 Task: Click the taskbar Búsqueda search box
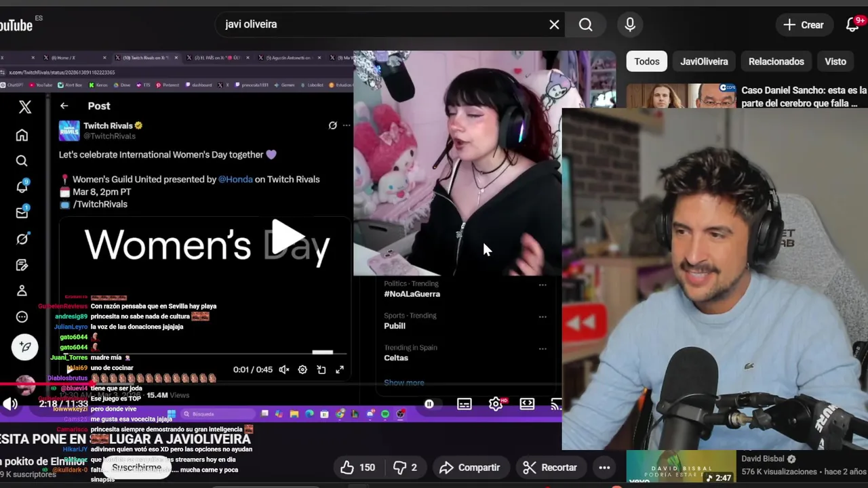click(218, 414)
